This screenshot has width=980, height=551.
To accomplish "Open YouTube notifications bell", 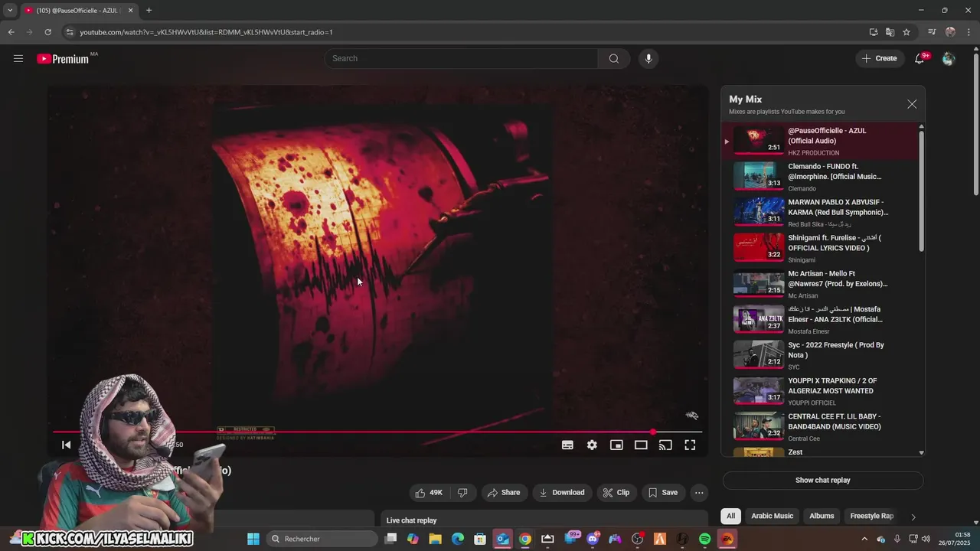I will click(920, 58).
